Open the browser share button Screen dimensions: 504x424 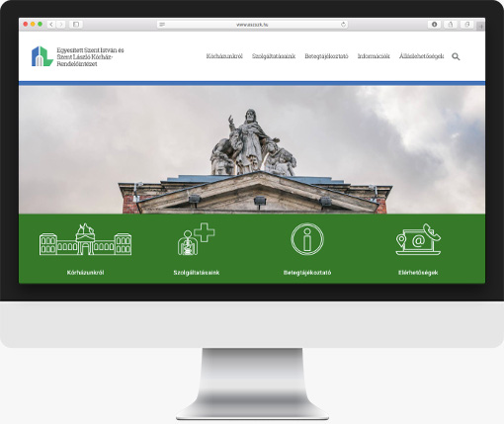(451, 25)
